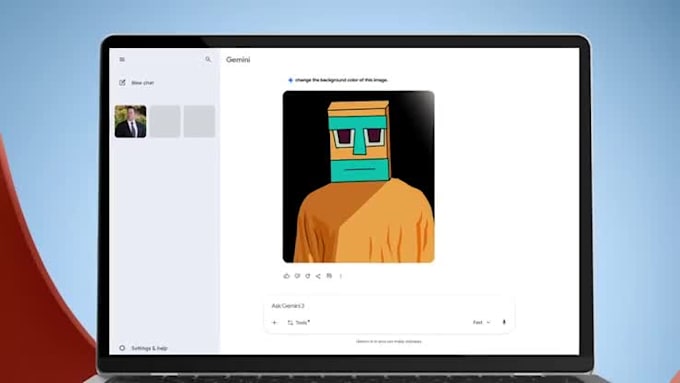This screenshot has width=680, height=383.
Task: Give the response a thumbs up
Action: tap(286, 276)
